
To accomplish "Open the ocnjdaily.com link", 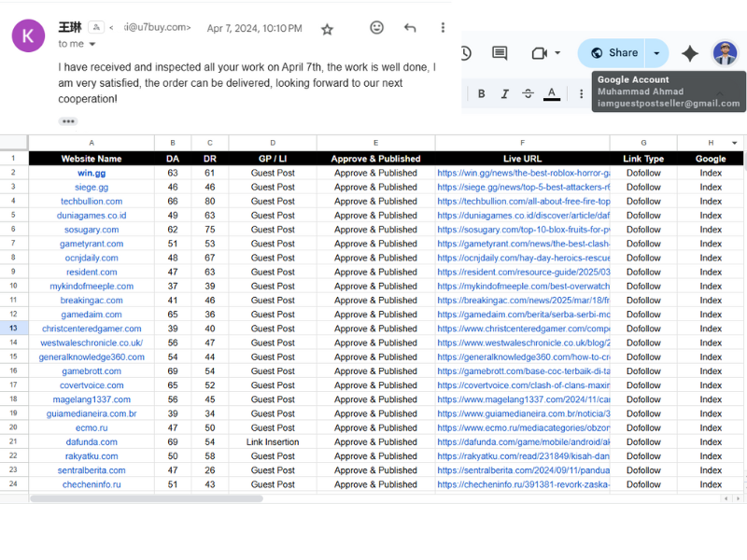I will tap(92, 259).
